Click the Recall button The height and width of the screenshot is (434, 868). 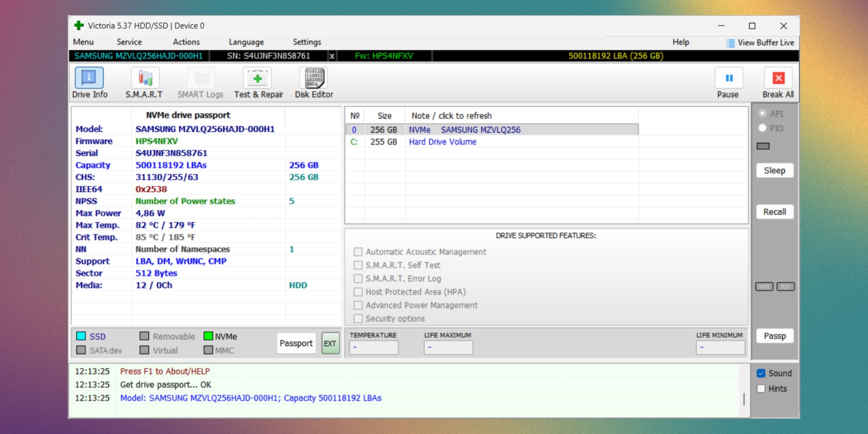pos(774,212)
